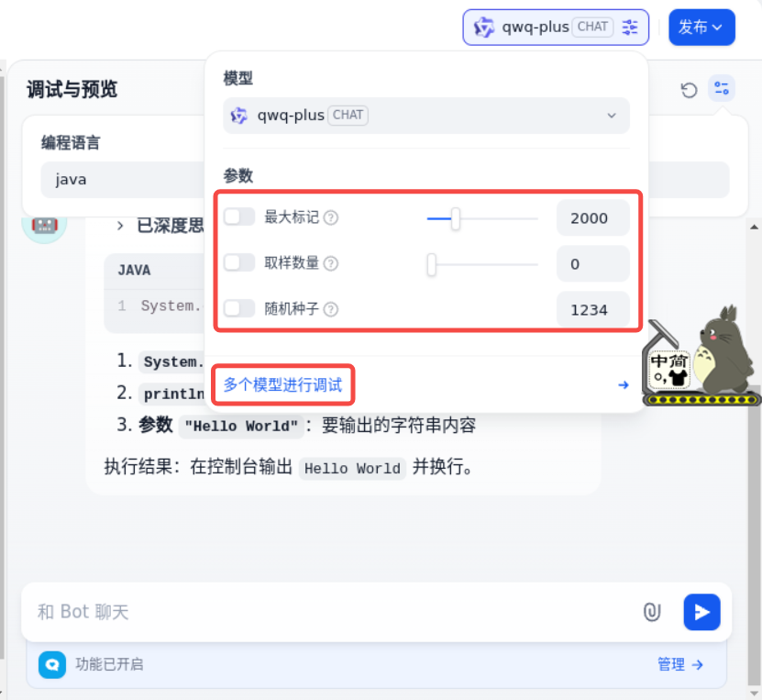Toggle the 取样数量 switch
The image size is (762, 700).
pyautogui.click(x=239, y=262)
